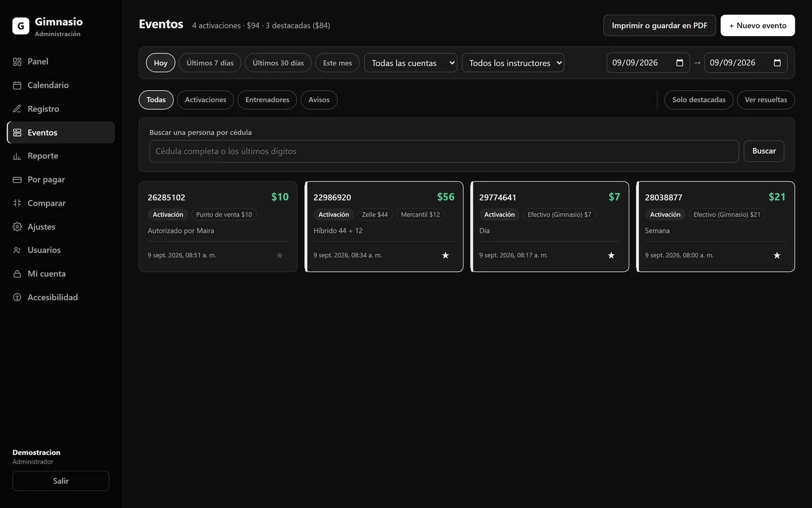Screen dimensions: 812x508
Task: Click the Punto de venta $10 tag
Action: pyautogui.click(x=224, y=215)
